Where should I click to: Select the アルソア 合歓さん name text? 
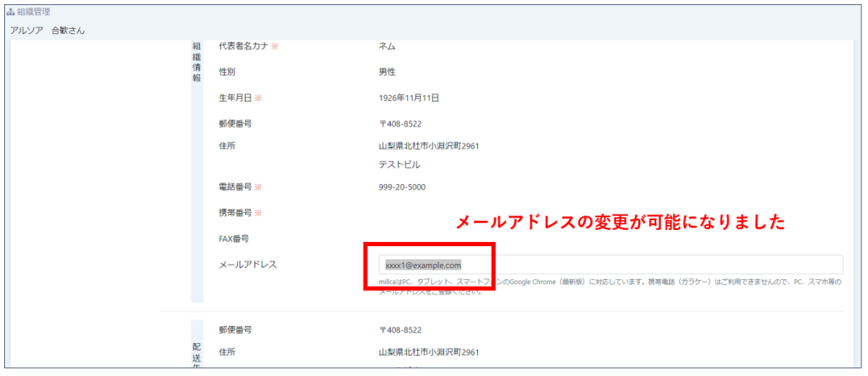click(x=47, y=31)
